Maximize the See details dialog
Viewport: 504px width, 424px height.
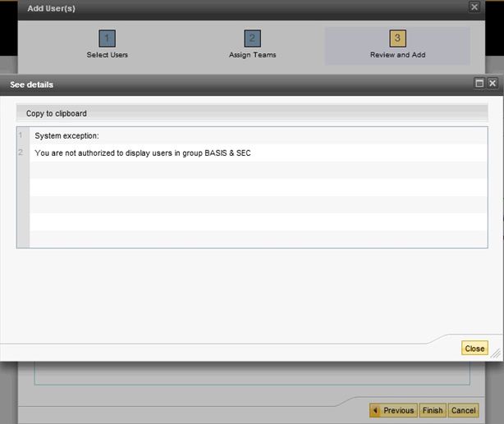point(479,83)
